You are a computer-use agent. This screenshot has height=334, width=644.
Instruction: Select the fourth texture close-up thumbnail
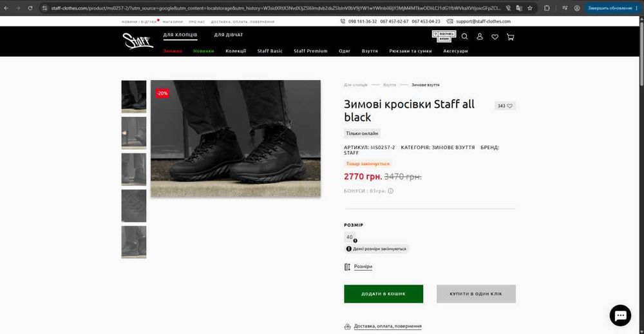[x=134, y=206]
